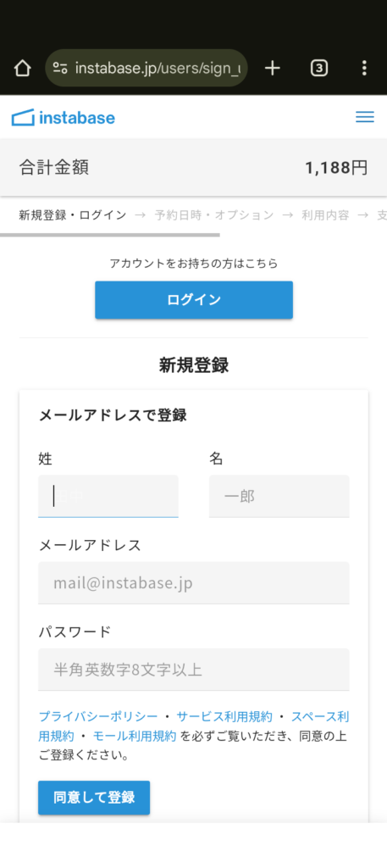
Task: Open the tab switcher showing 3 tabs
Action: click(319, 68)
